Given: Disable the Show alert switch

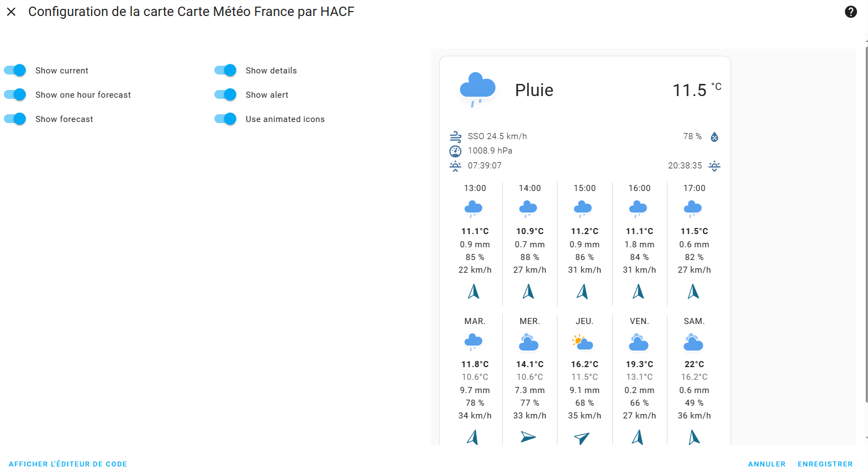Looking at the screenshot, I should (x=225, y=94).
